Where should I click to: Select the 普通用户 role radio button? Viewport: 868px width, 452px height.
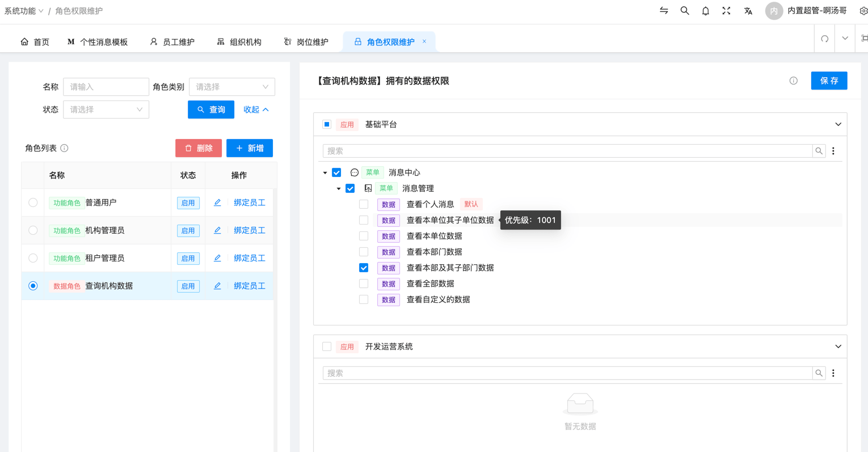33,202
